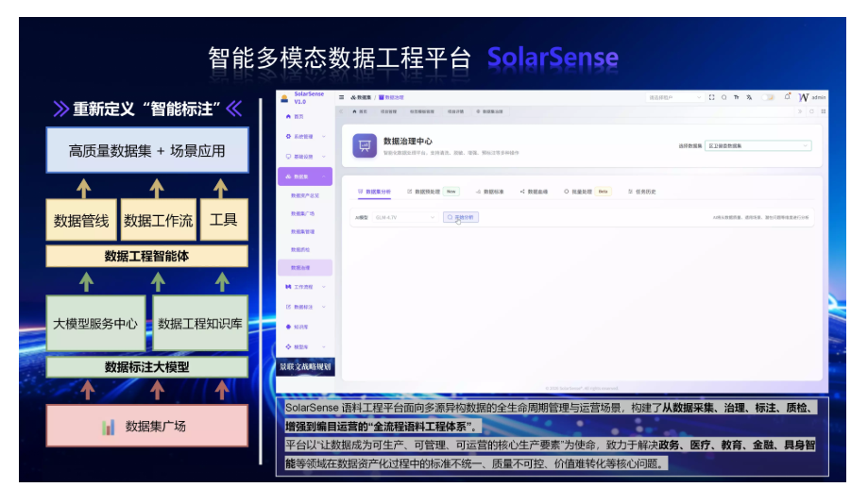Open the AI模型 GLM-4.7V dropdown
The image size is (868, 504).
tap(404, 217)
